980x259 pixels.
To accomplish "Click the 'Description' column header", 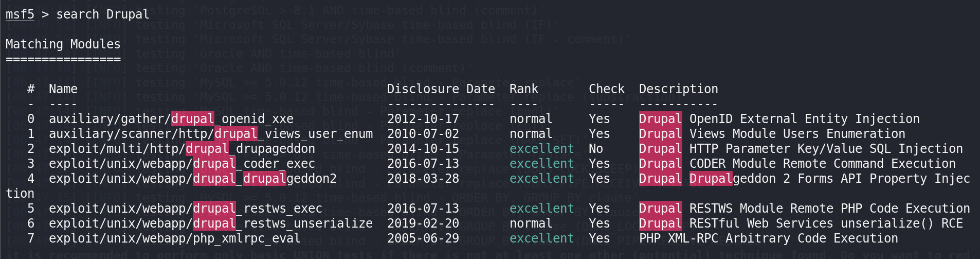I will coord(679,89).
